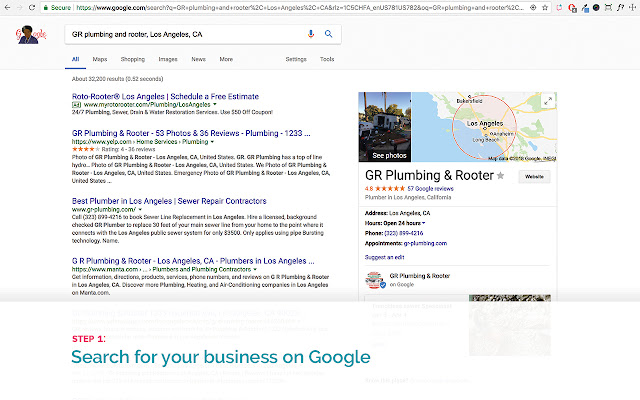Switch to the Maps tab
640x400 pixels.
(x=100, y=59)
